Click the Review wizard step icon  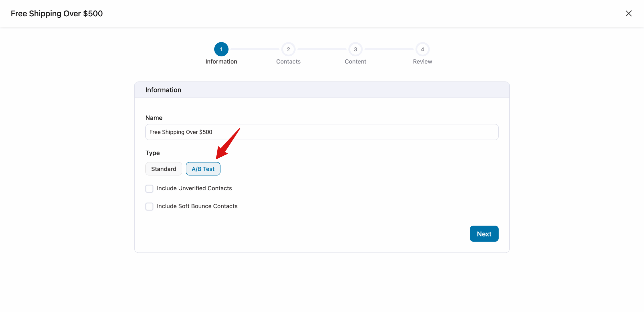click(422, 49)
